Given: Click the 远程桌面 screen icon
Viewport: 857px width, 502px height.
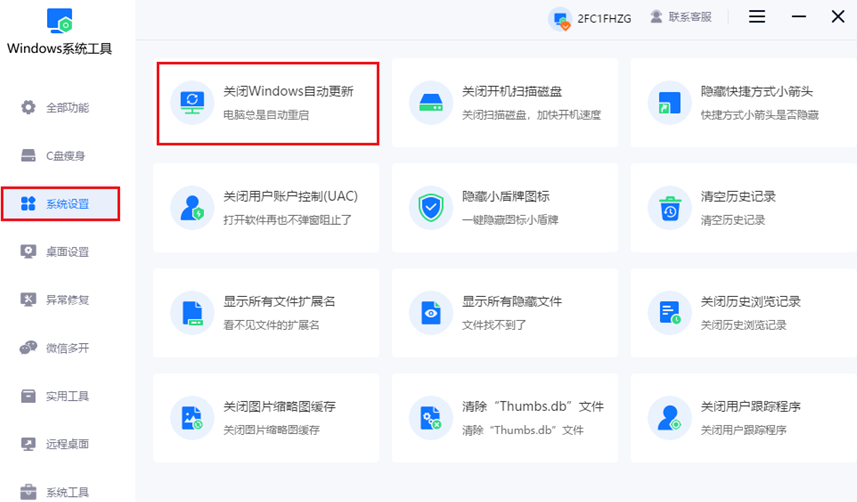Looking at the screenshot, I should point(28,444).
